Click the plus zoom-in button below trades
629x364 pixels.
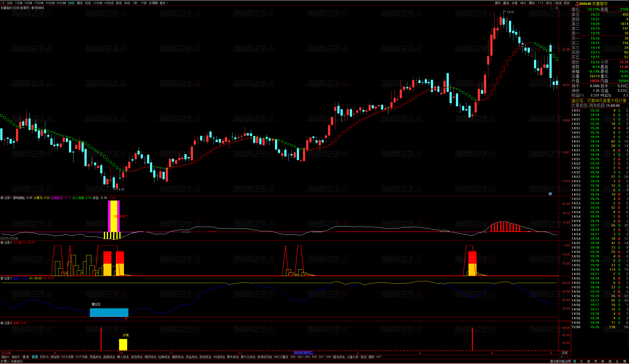point(562,357)
